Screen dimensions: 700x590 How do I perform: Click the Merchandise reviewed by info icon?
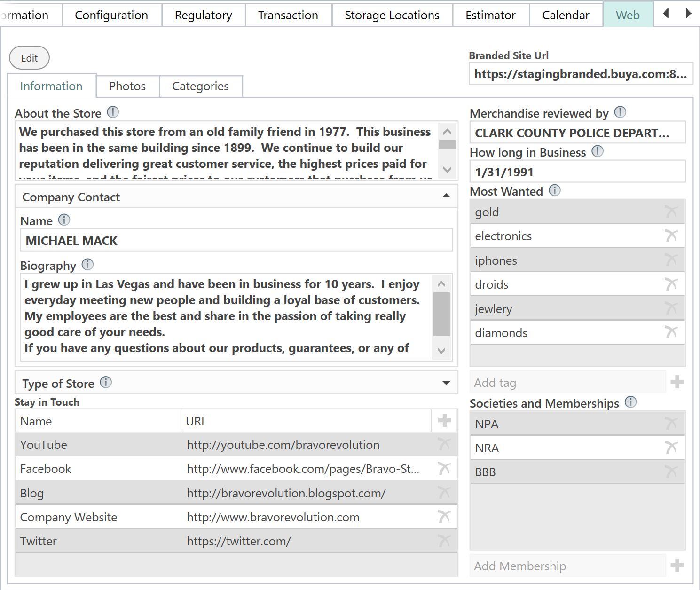[620, 112]
